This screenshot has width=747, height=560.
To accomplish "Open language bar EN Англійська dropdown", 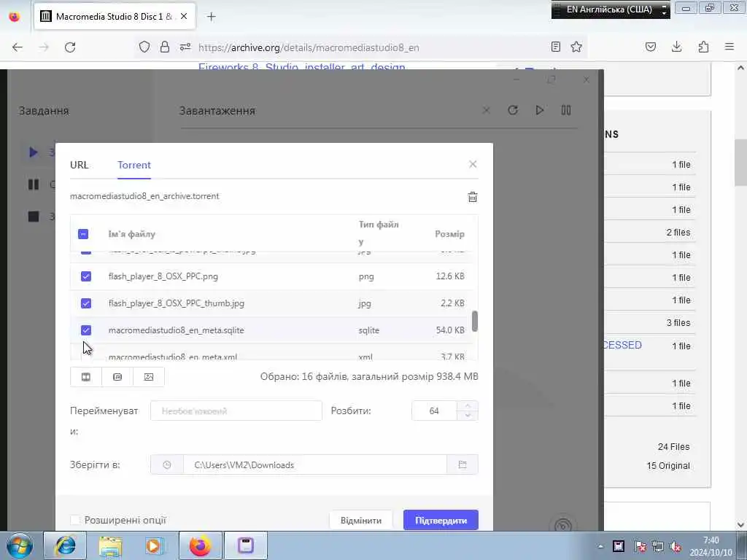I will [x=664, y=9].
